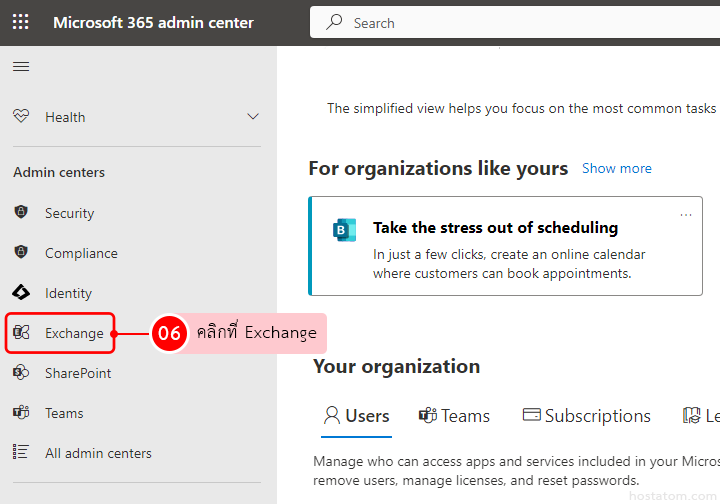Open the Exchange admin center
Viewport: 720px width, 504px height.
[x=74, y=333]
